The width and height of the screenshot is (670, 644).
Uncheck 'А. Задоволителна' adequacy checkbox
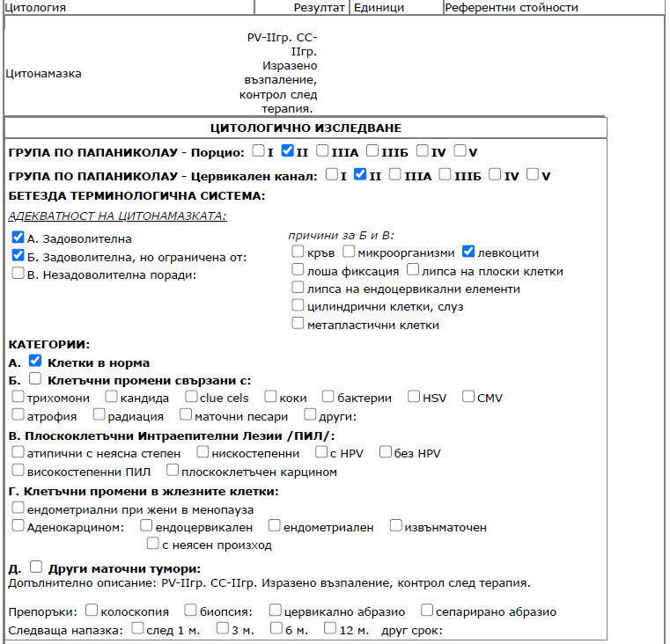(x=18, y=238)
